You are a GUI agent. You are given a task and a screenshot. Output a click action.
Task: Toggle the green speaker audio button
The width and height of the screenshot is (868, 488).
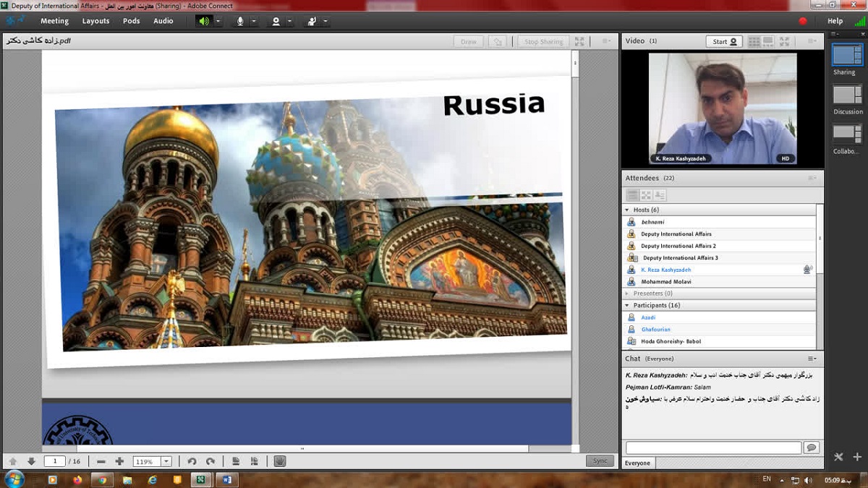click(204, 21)
